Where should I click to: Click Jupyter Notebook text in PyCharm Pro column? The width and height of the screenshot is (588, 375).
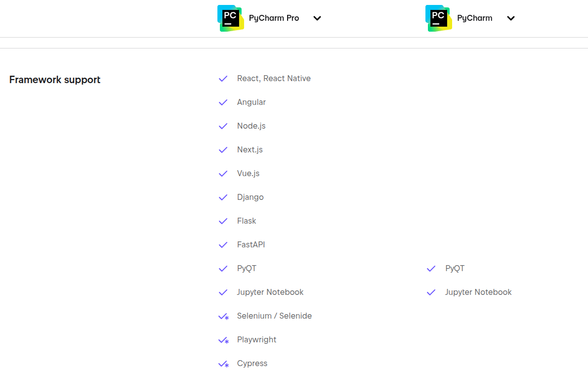[x=270, y=292]
